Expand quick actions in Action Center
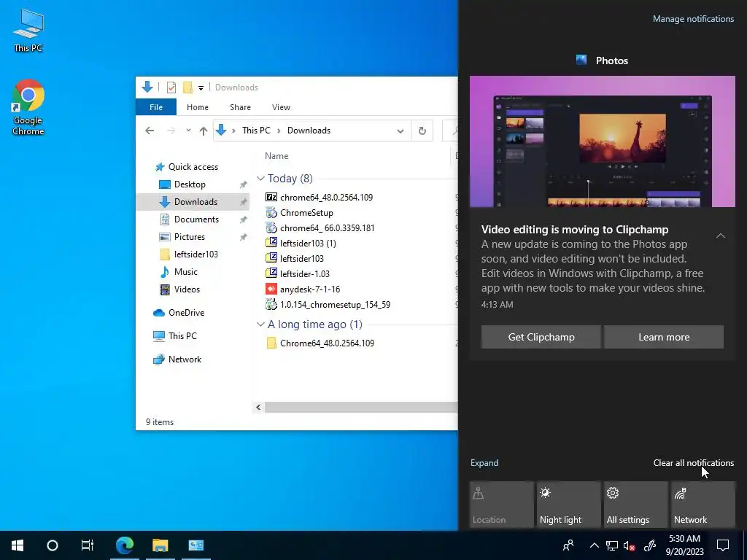The image size is (747, 560). coord(484,463)
